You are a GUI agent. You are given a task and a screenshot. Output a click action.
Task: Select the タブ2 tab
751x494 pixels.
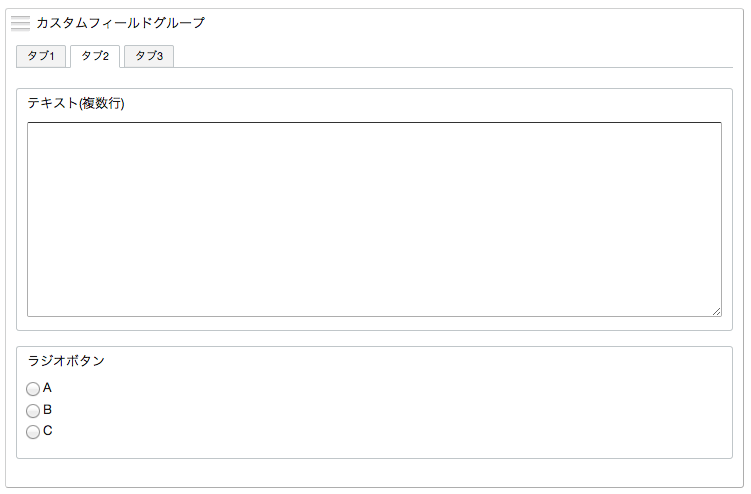pyautogui.click(x=95, y=57)
